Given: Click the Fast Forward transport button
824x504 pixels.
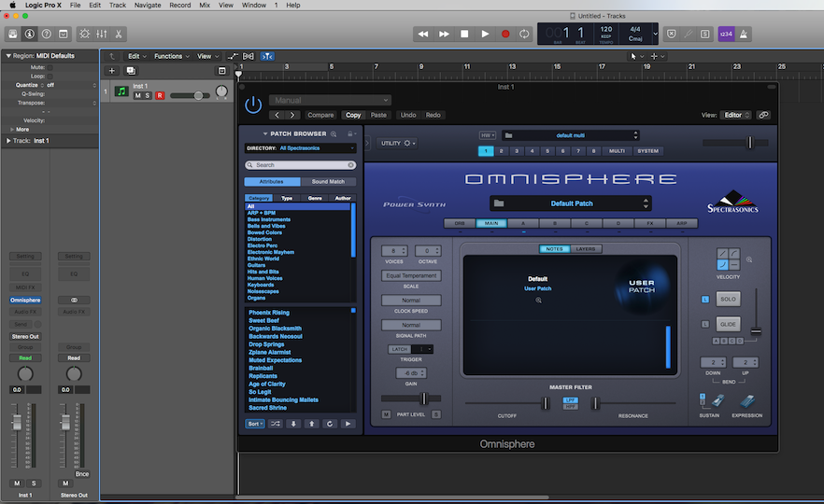Looking at the screenshot, I should coord(444,35).
